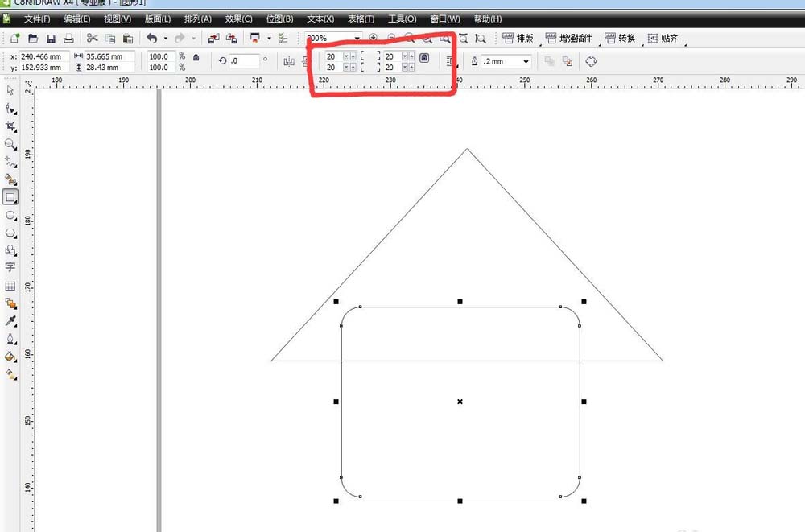805x532 pixels.
Task: Open a file with folder icon
Action: 33,38
